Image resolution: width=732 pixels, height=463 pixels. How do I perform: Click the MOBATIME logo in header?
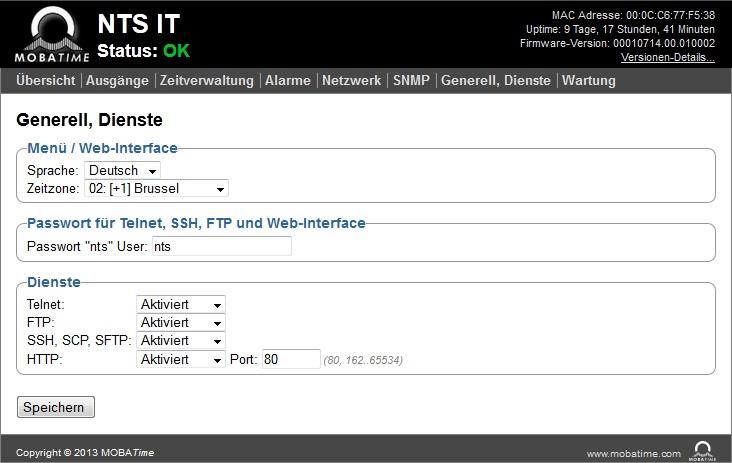click(52, 35)
